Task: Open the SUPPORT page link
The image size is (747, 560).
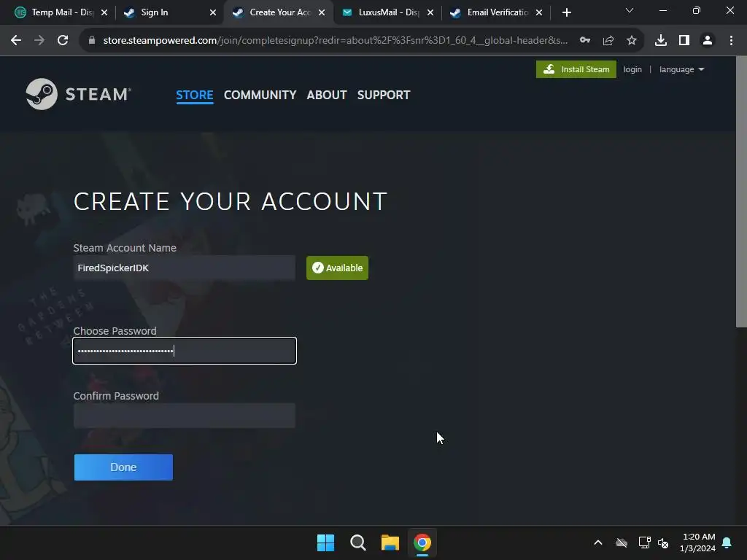Action: click(384, 95)
